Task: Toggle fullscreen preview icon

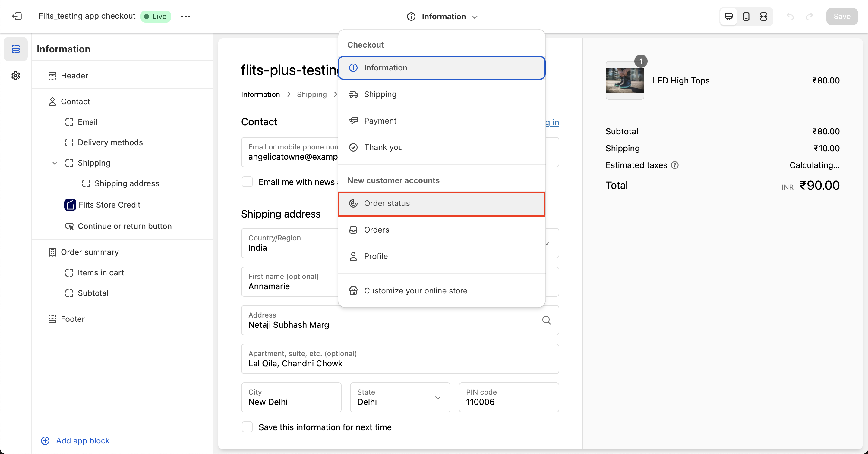Action: coord(764,17)
